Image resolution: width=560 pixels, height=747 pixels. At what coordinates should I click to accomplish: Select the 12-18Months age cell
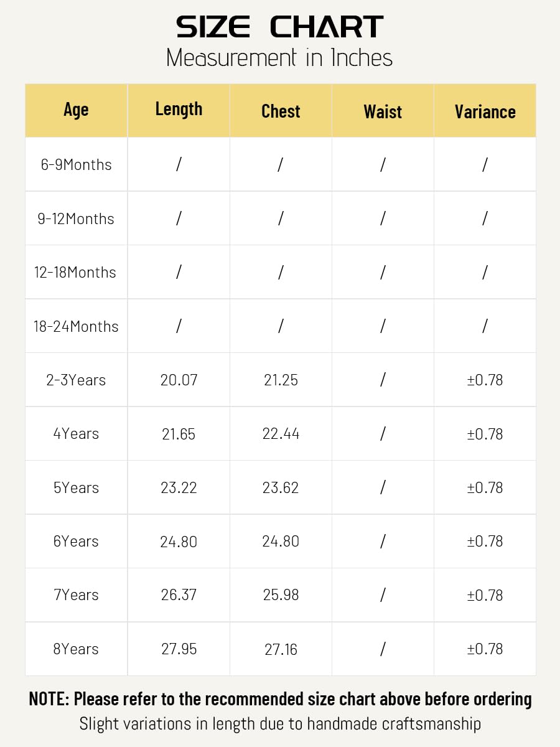point(76,272)
